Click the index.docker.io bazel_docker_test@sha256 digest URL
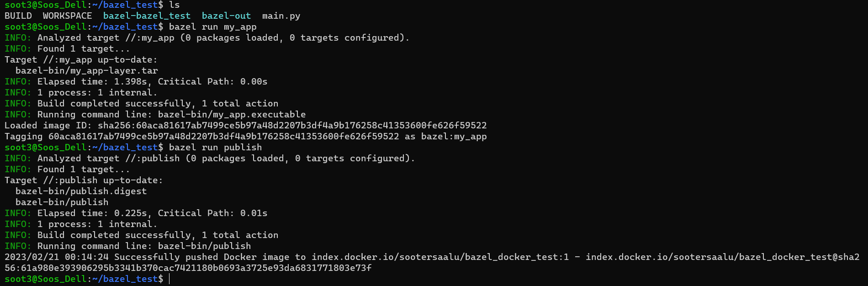 pos(722,257)
